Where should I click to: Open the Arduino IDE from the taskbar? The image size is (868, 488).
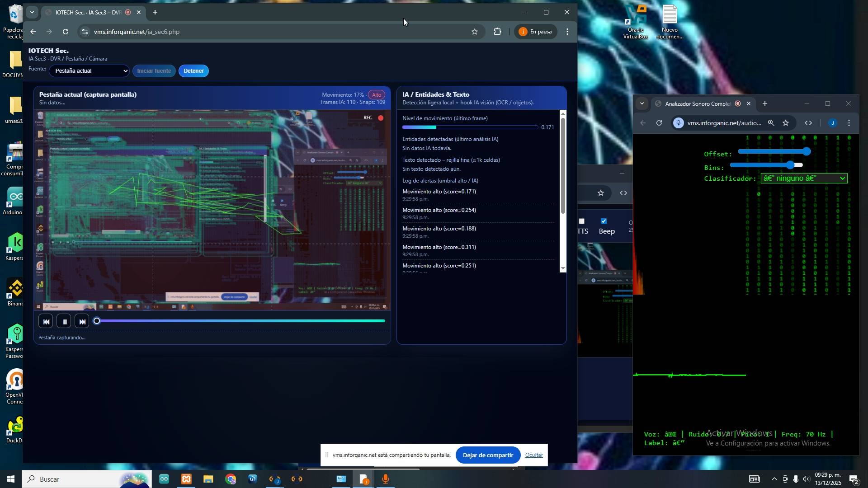164,479
